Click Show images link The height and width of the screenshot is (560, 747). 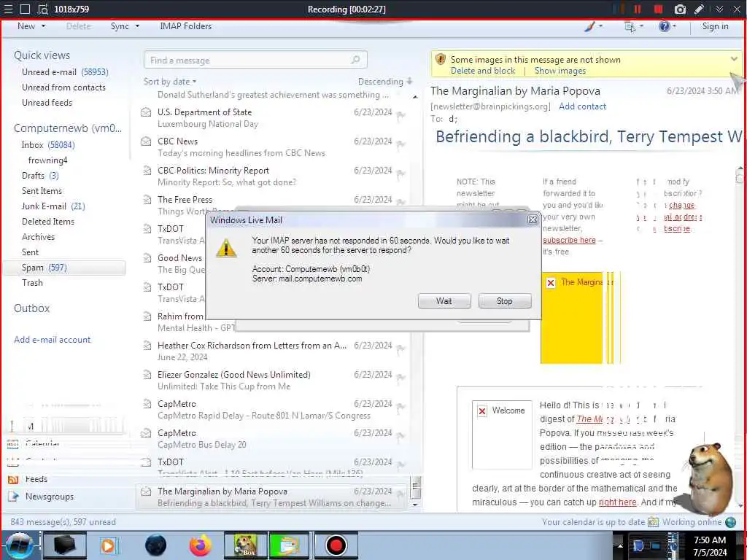[x=560, y=71]
